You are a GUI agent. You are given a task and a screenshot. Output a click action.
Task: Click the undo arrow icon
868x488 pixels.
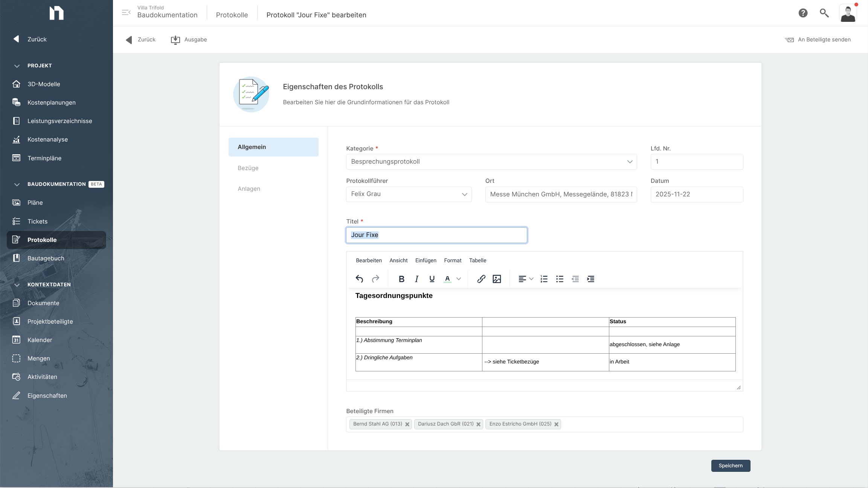pyautogui.click(x=359, y=279)
